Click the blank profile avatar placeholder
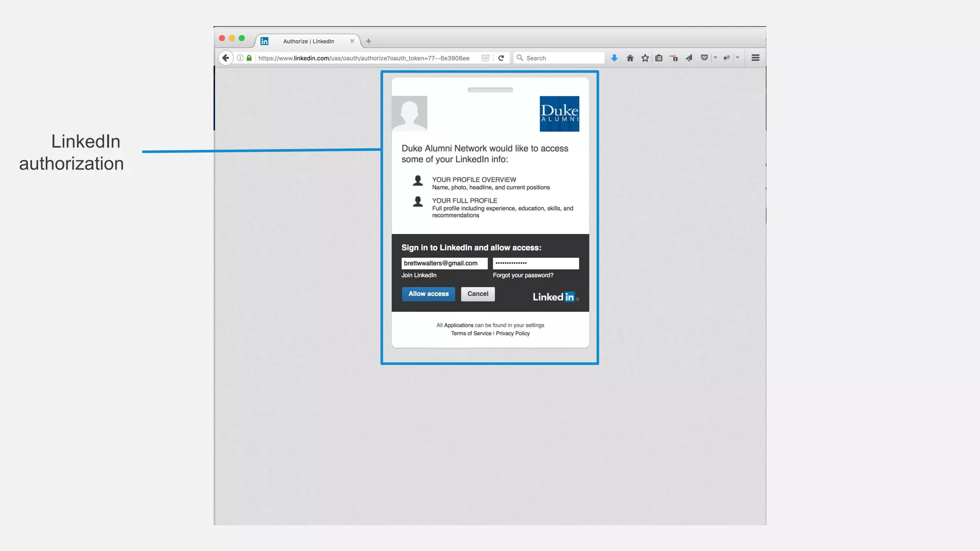This screenshot has height=551, width=980. coord(410,114)
